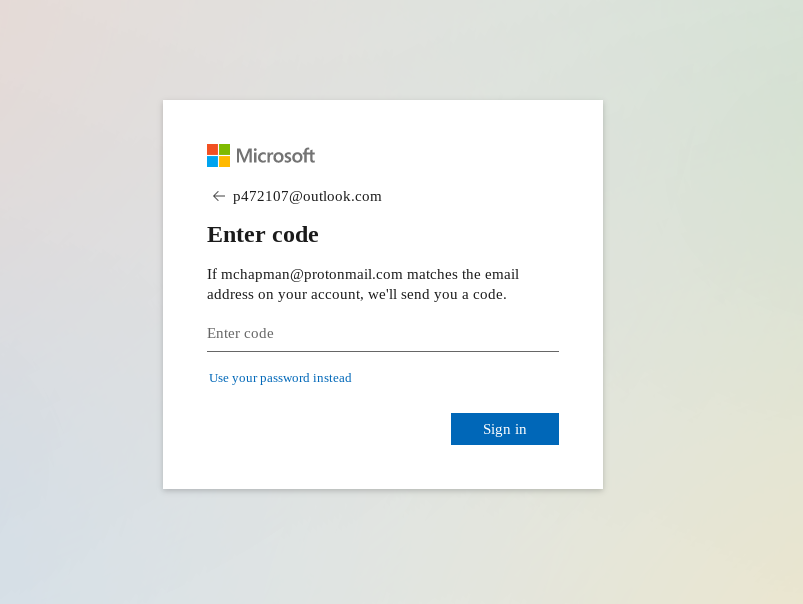Open the Use your password instead link
The width and height of the screenshot is (803, 604).
[x=280, y=378]
